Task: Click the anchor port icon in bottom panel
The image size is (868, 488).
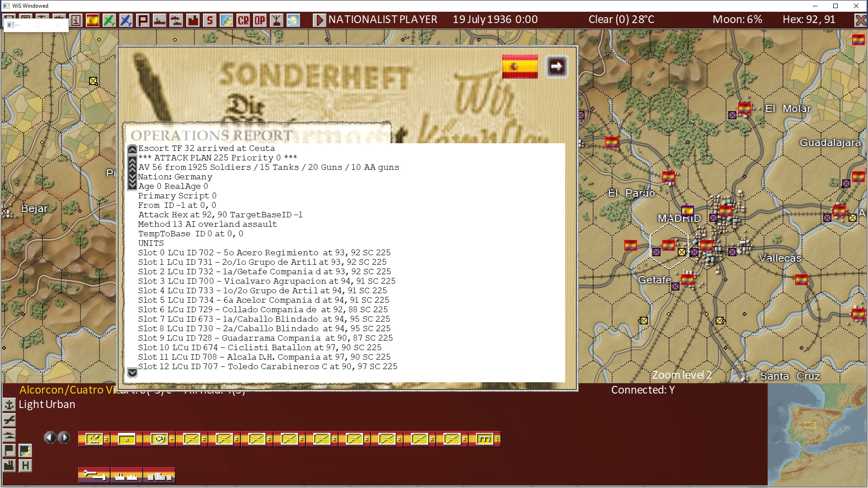Action: coord(9,404)
